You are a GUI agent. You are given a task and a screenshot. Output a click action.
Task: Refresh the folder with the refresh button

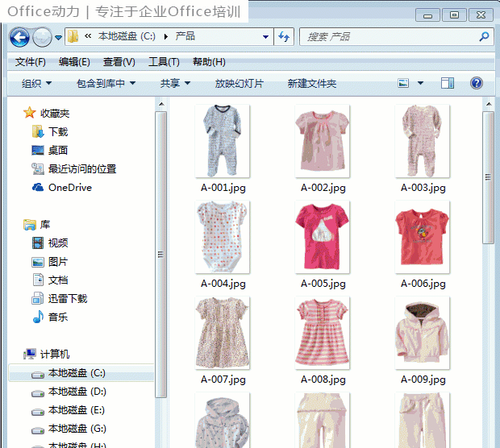(x=284, y=37)
